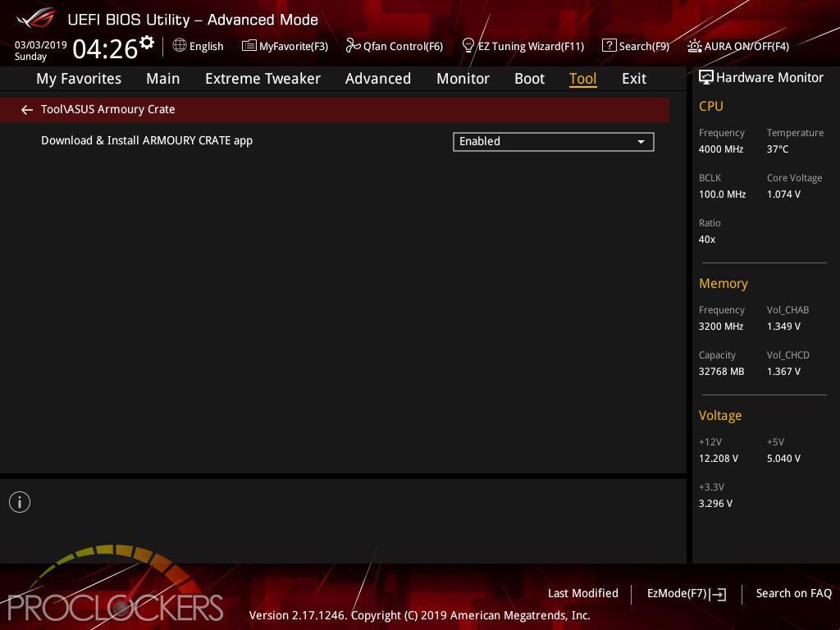This screenshot has height=630, width=840.
Task: Click the Tool\ASUS Armoury Crate breadcrumb
Action: tap(107, 109)
